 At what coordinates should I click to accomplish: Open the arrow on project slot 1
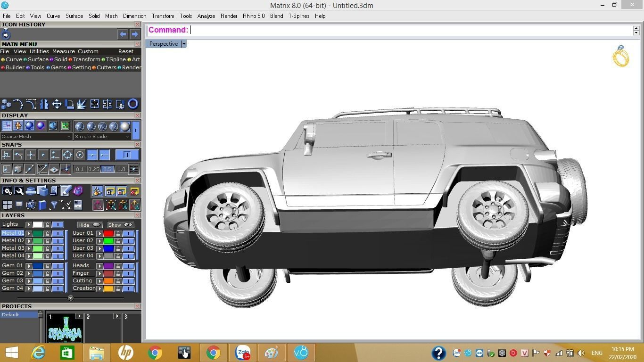pyautogui.click(x=79, y=316)
